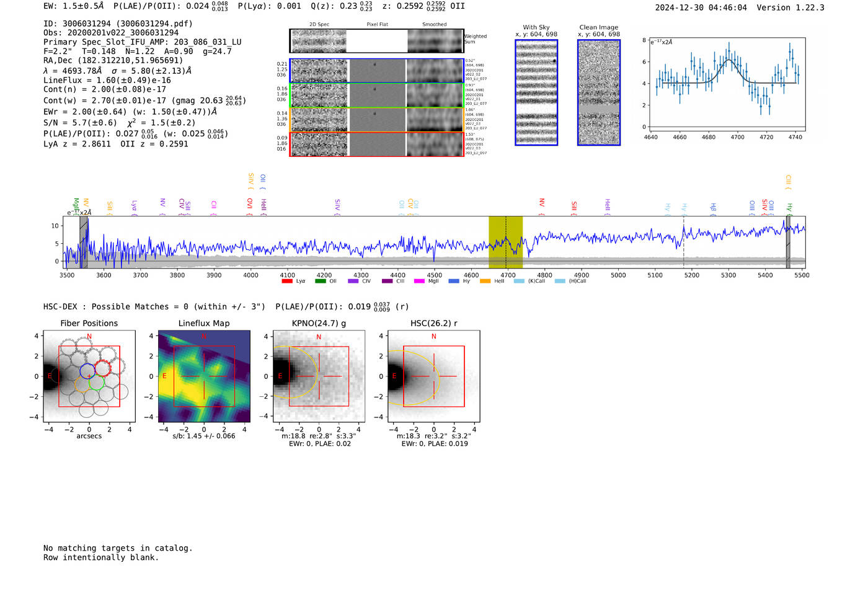
Task: Click the EWr: 0, PLAE: 0.019 caption
Action: click(435, 443)
